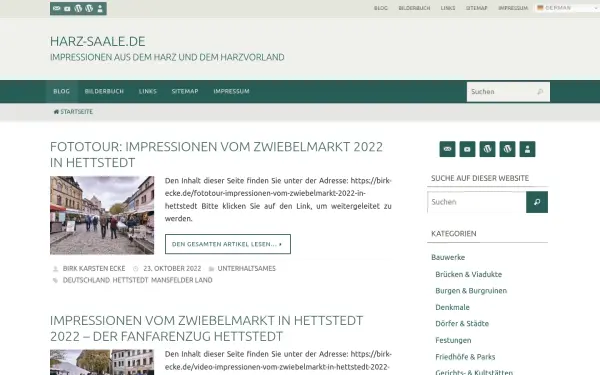
Task: Open the Unterhaltsames category link
Action: 246,269
